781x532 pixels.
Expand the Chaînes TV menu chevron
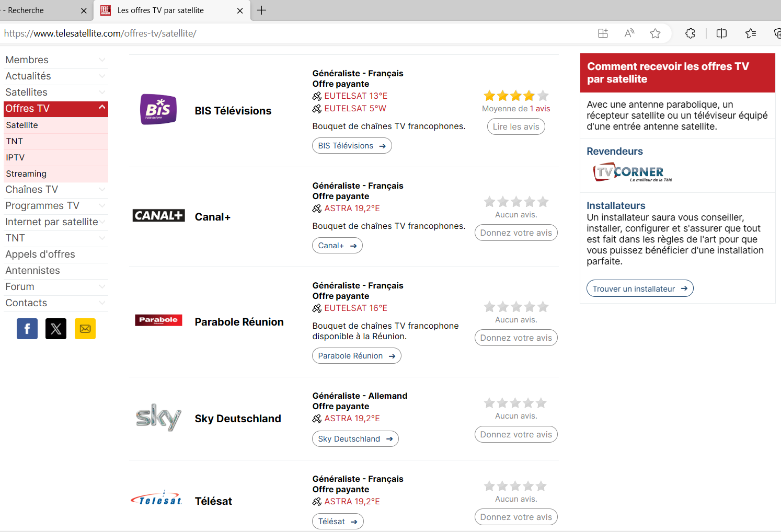[102, 190]
